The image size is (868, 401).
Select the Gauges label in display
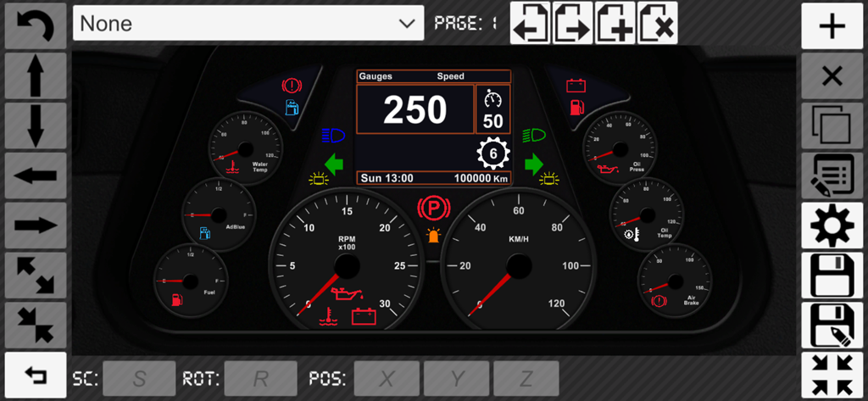[376, 76]
